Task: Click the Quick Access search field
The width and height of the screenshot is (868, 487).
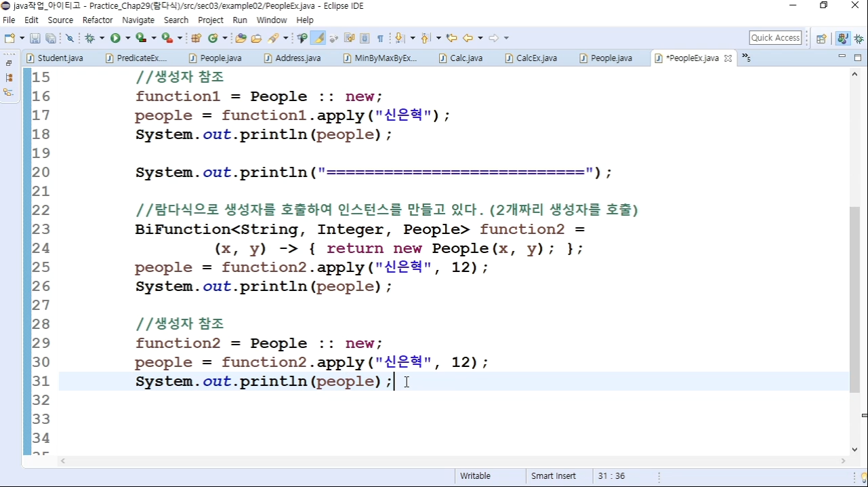Action: [x=776, y=38]
